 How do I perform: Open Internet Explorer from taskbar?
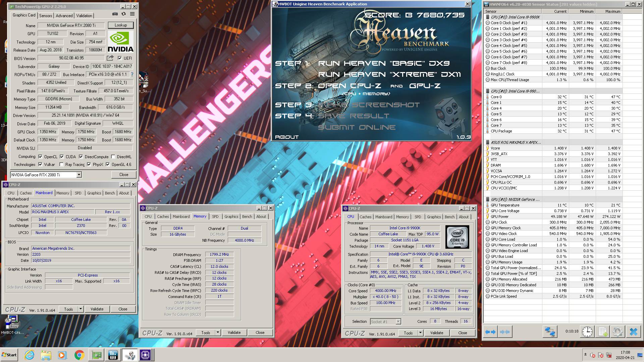(30, 355)
